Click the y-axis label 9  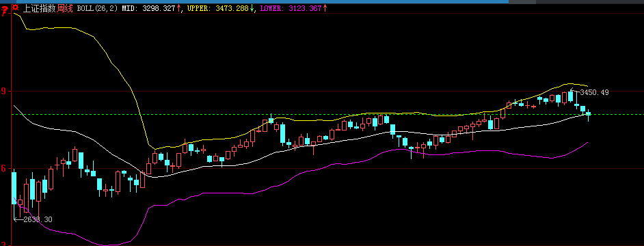4,91
